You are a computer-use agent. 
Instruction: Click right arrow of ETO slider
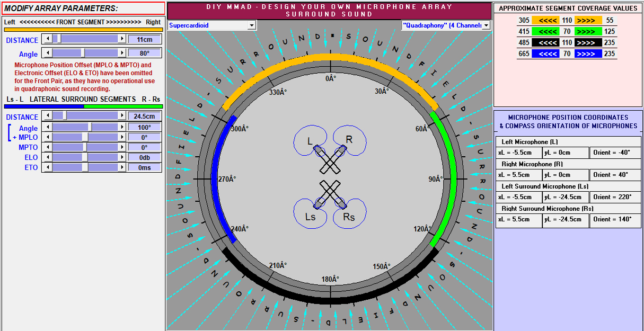click(x=122, y=167)
